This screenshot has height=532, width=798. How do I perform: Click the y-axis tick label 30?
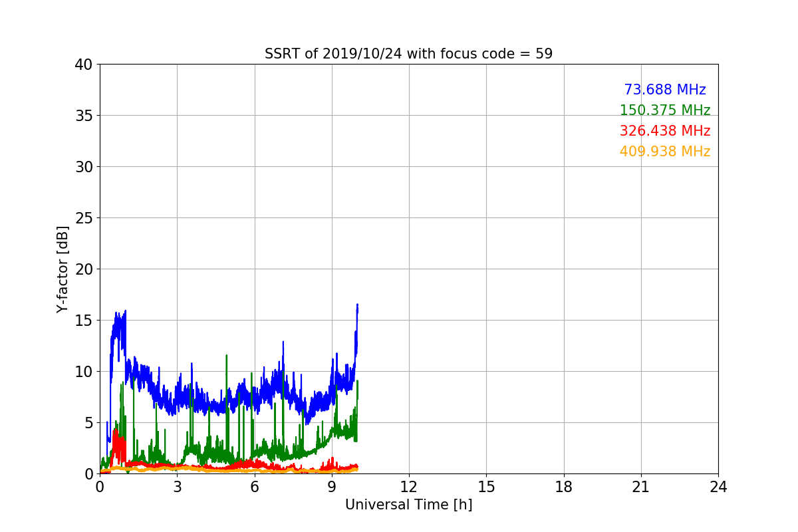coord(84,167)
